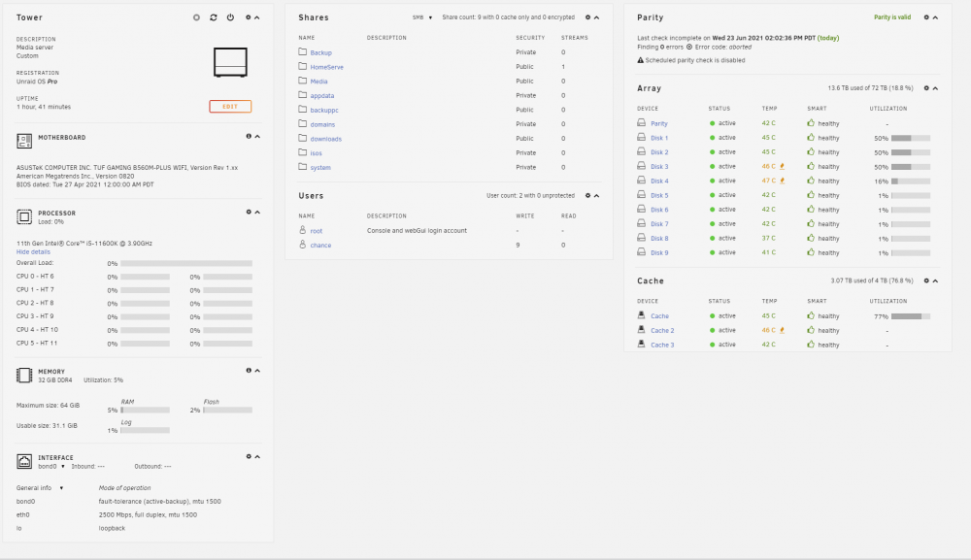The height and width of the screenshot is (560, 971).
Task: Collapse the Memory section
Action: click(x=257, y=370)
